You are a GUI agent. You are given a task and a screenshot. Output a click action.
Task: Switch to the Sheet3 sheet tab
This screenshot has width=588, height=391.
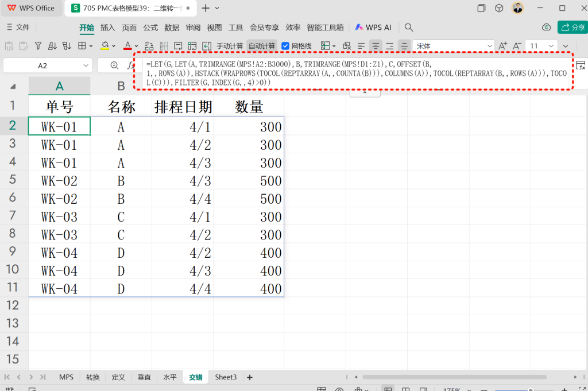tap(226, 377)
